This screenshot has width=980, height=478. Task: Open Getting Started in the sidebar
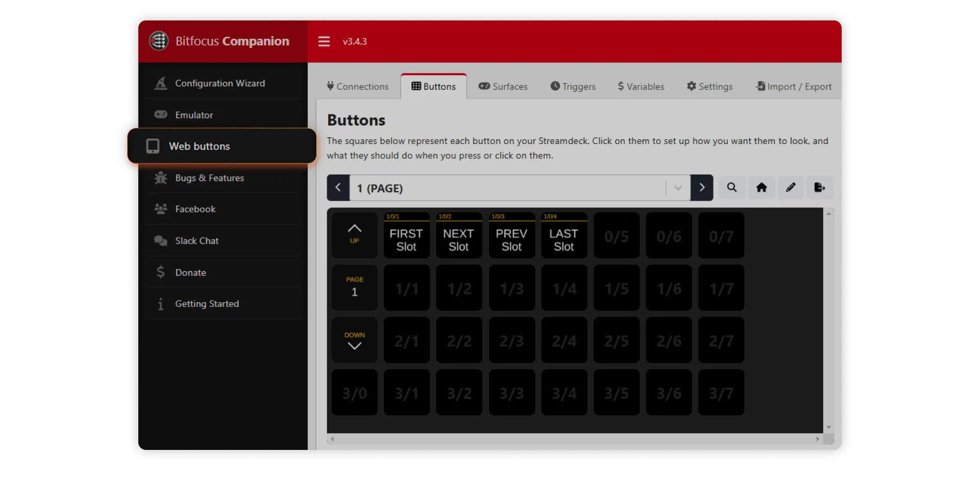(223, 304)
